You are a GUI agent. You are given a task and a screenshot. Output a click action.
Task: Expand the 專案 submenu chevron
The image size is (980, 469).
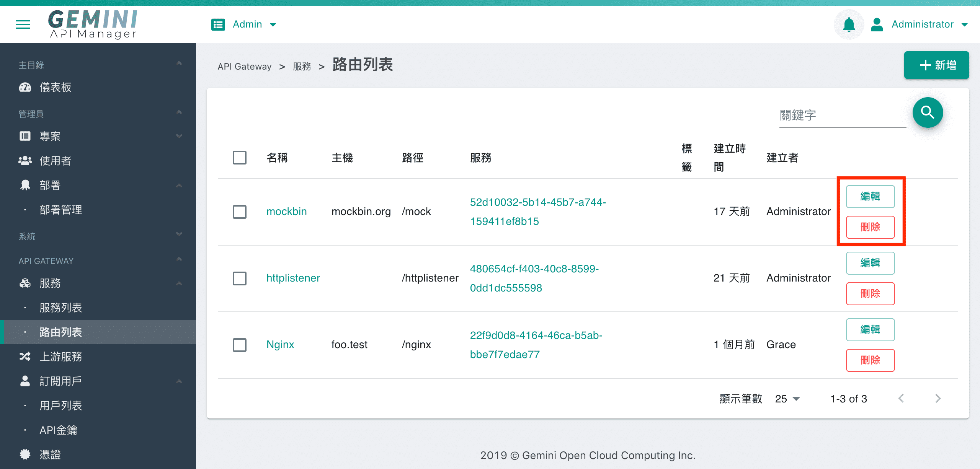179,136
